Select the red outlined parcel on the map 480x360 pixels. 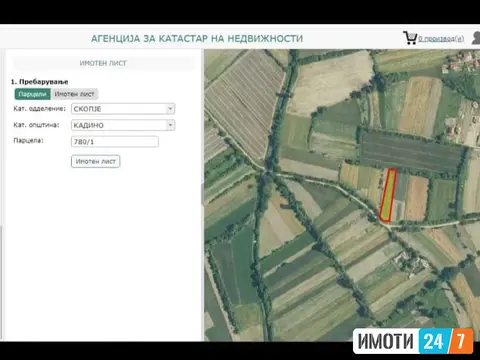pyautogui.click(x=388, y=195)
